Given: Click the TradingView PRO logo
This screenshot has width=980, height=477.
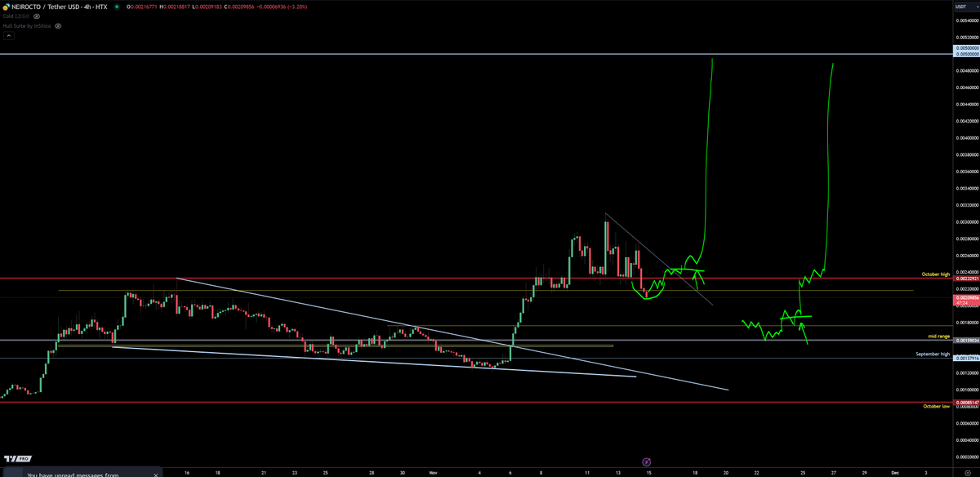Looking at the screenshot, I should point(16,459).
